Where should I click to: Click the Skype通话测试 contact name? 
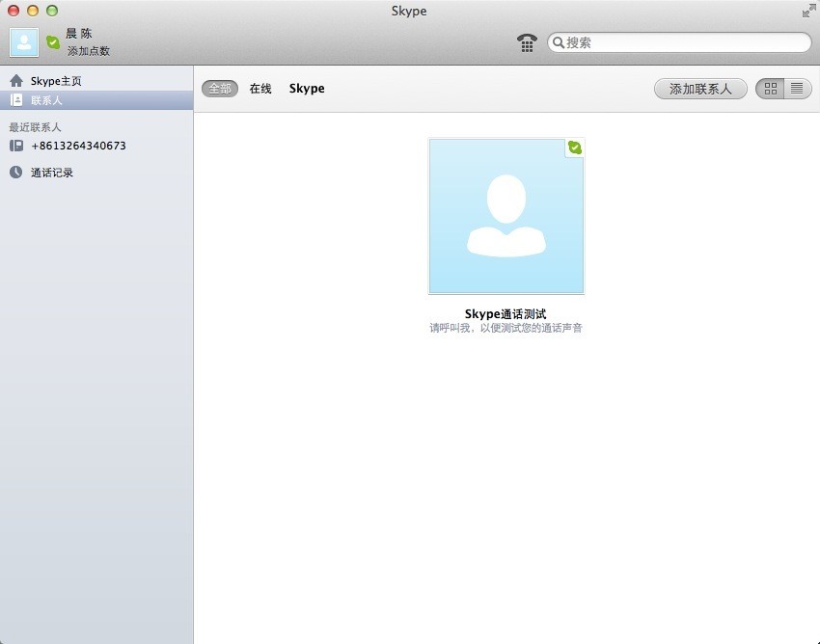coord(506,313)
